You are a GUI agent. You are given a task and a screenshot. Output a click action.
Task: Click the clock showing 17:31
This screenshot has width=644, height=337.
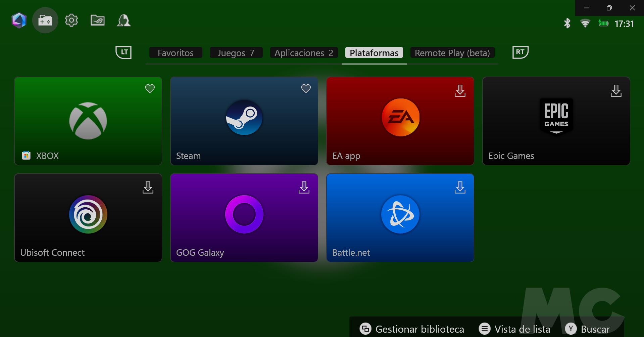point(624,24)
